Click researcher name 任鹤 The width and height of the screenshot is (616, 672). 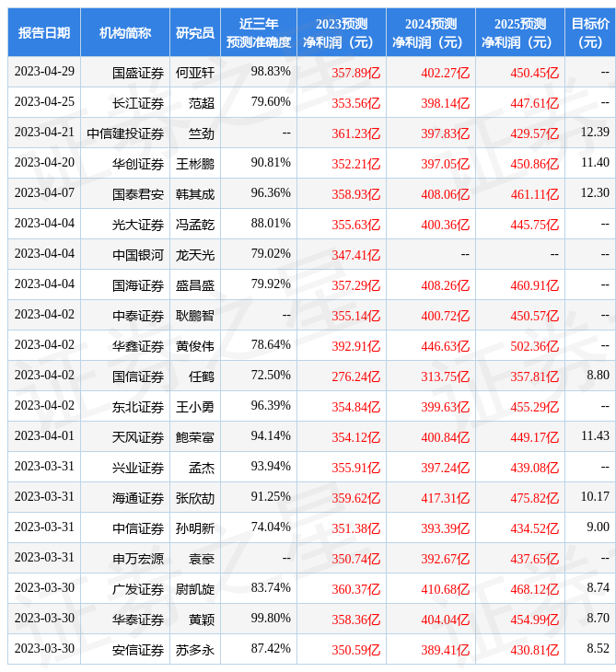coord(202,377)
